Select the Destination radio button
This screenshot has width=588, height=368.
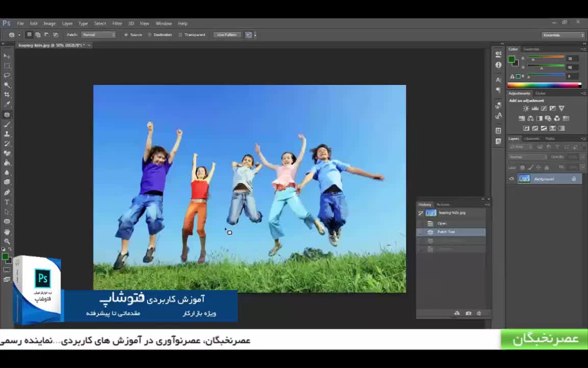tap(150, 35)
